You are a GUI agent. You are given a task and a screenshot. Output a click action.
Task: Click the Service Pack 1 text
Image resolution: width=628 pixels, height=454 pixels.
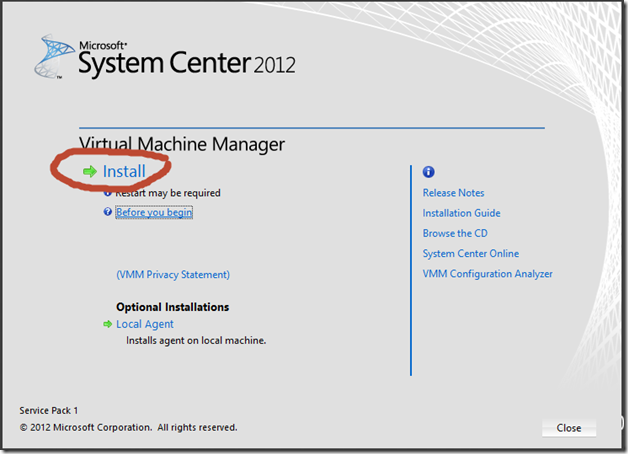[48, 411]
